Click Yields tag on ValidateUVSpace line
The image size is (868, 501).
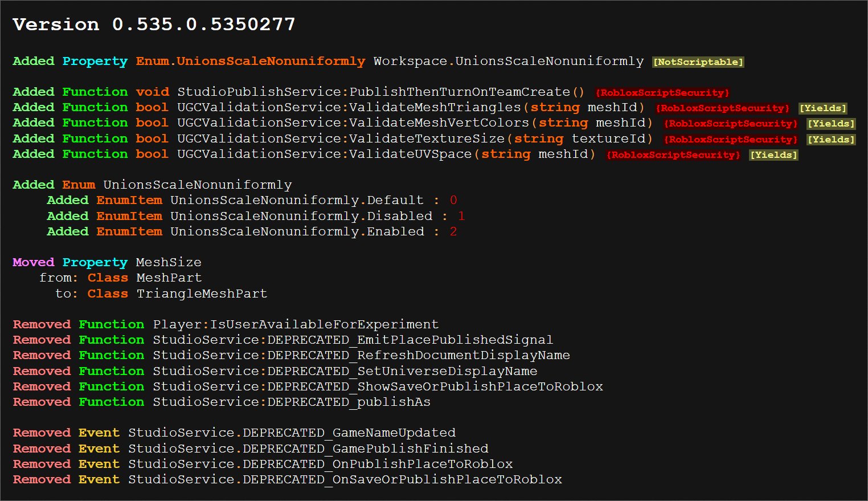click(774, 155)
